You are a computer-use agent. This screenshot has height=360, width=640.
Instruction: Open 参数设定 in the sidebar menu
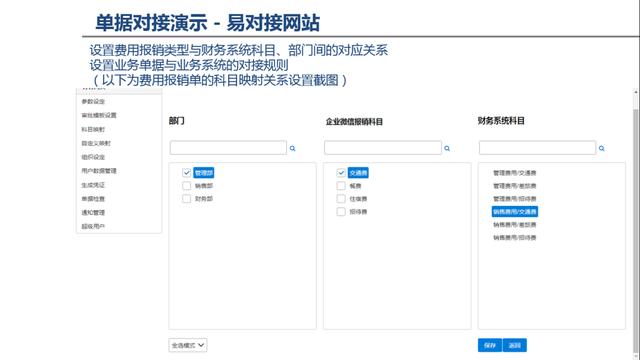coord(93,101)
